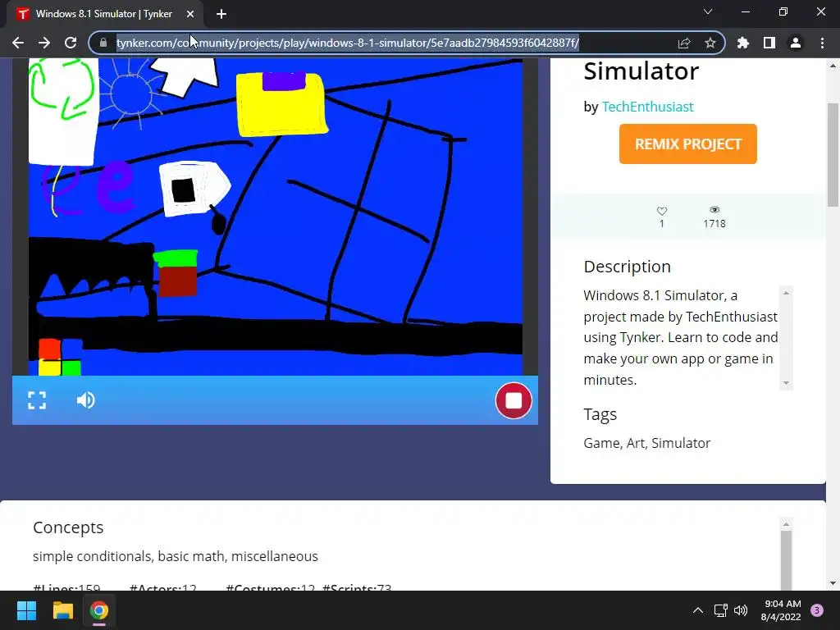
Task: Open the tab search chevron in title bar
Action: click(708, 11)
